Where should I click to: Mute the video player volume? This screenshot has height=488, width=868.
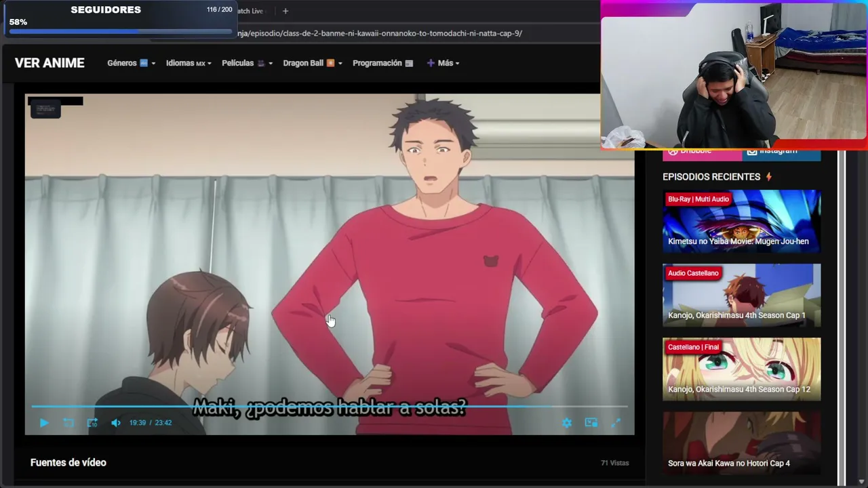coord(116,423)
